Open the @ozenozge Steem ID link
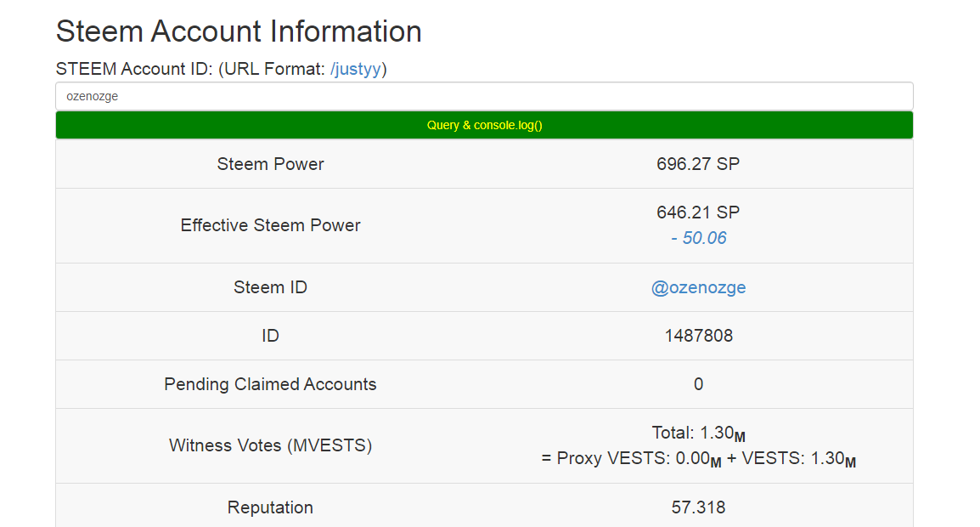Viewport: 980px width, 527px height. pyautogui.click(x=698, y=287)
